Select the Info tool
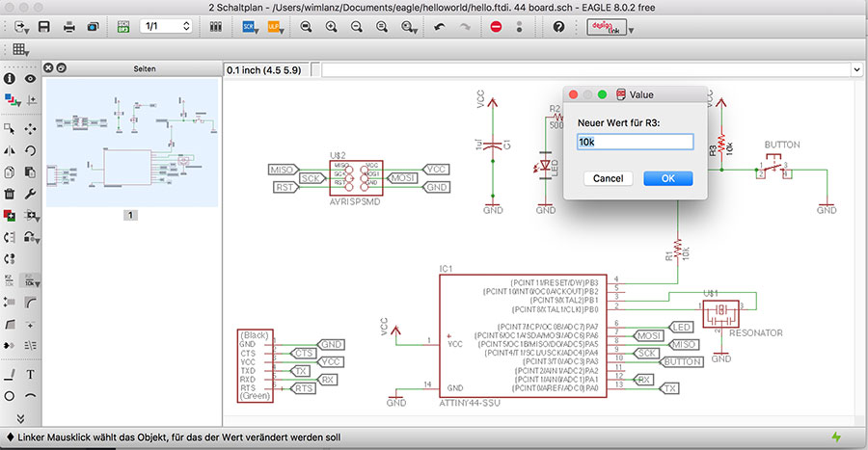The image size is (868, 450). (10, 79)
